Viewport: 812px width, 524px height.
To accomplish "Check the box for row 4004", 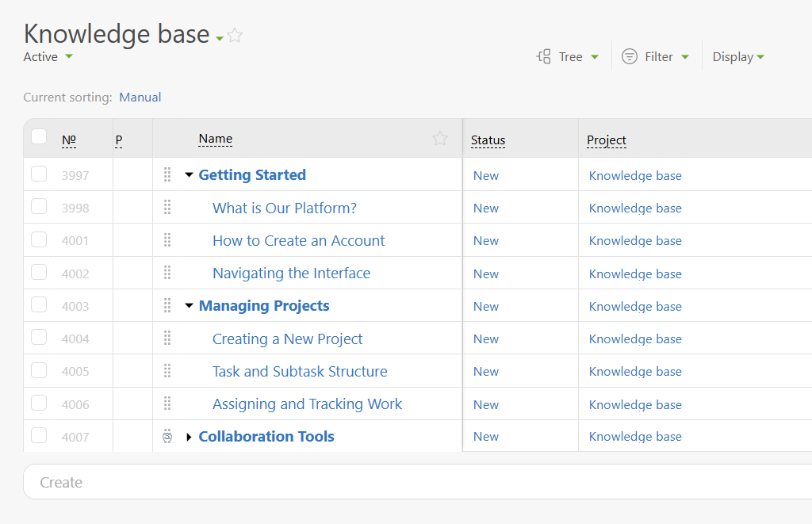I will point(39,337).
